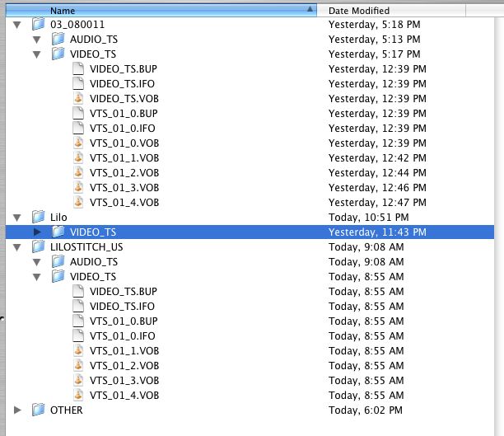Click AUDIO_TS folder icon dated 5:13 PM
This screenshot has width=504, height=436.
pos(58,39)
